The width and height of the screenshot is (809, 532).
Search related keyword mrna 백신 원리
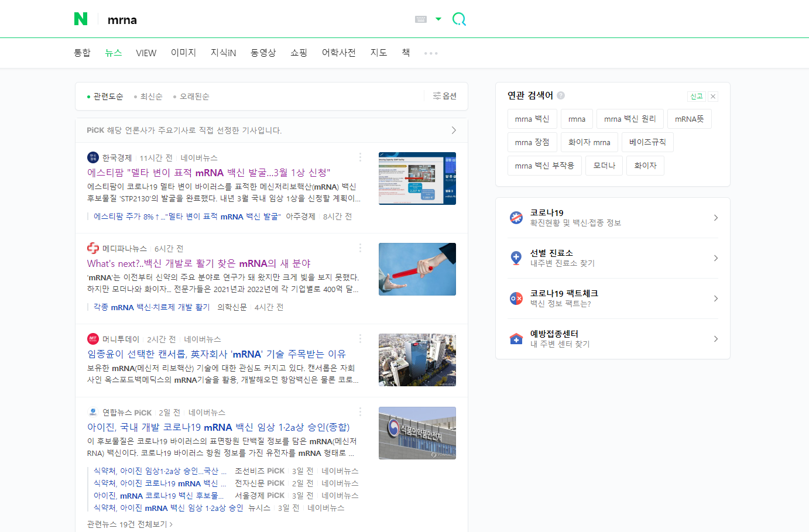point(630,119)
